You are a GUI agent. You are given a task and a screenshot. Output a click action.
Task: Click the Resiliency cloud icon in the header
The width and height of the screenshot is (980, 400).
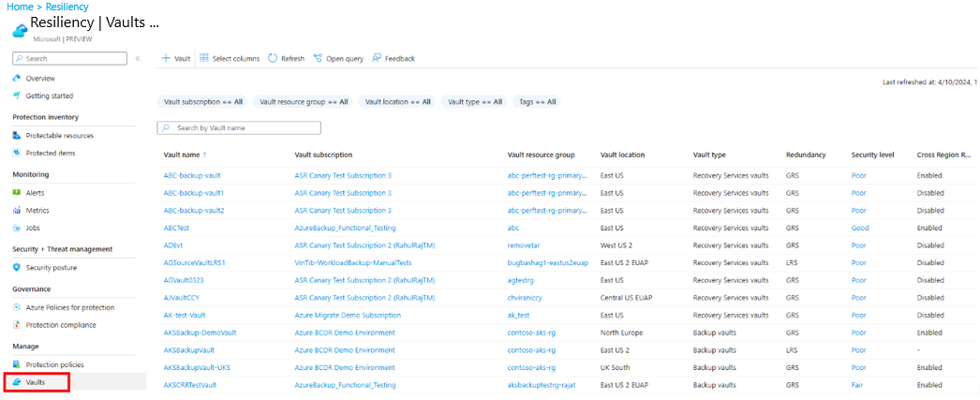tap(20, 31)
